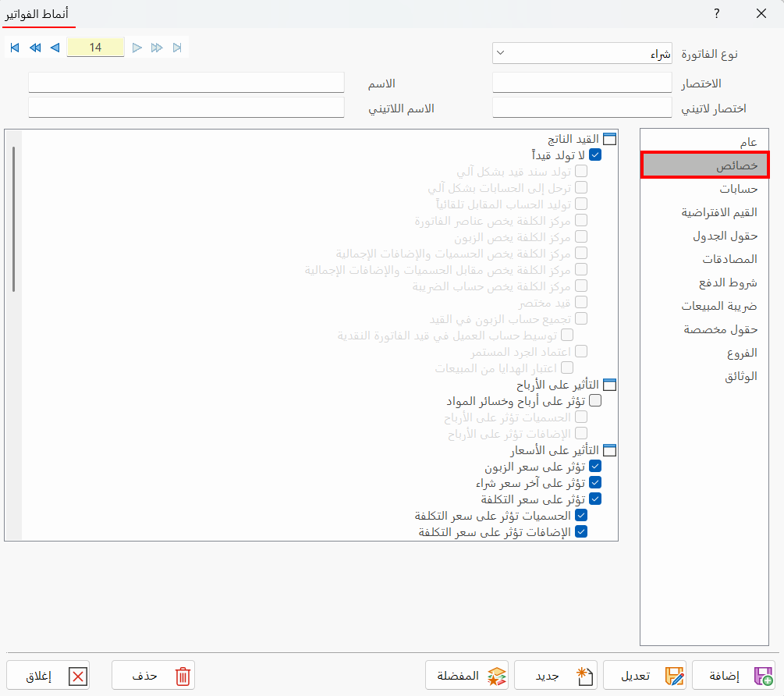The image size is (784, 696).
Task: Click the جديد (New) button
Action: coord(555,676)
